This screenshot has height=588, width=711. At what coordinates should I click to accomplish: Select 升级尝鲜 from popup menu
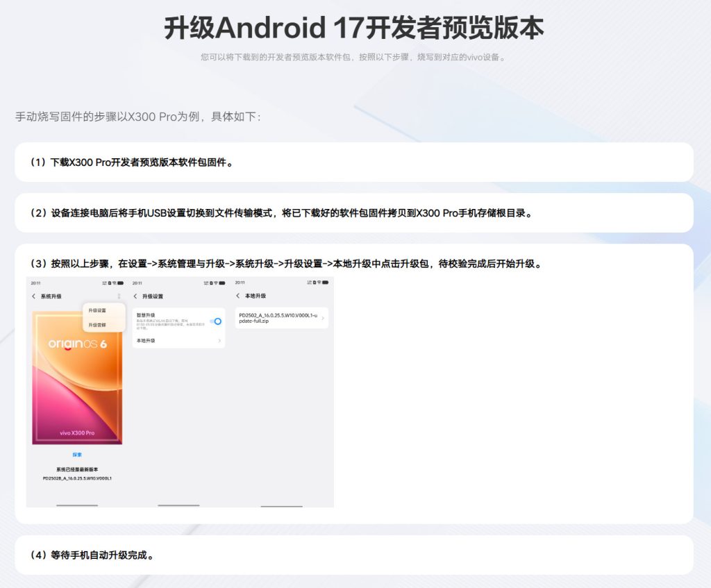coord(97,325)
